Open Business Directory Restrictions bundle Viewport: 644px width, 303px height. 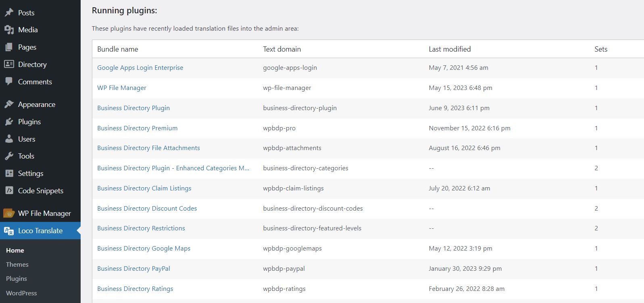(x=141, y=228)
